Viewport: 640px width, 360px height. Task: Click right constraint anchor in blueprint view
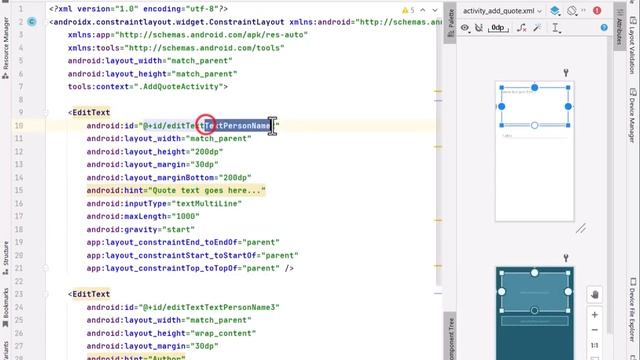pos(568,292)
